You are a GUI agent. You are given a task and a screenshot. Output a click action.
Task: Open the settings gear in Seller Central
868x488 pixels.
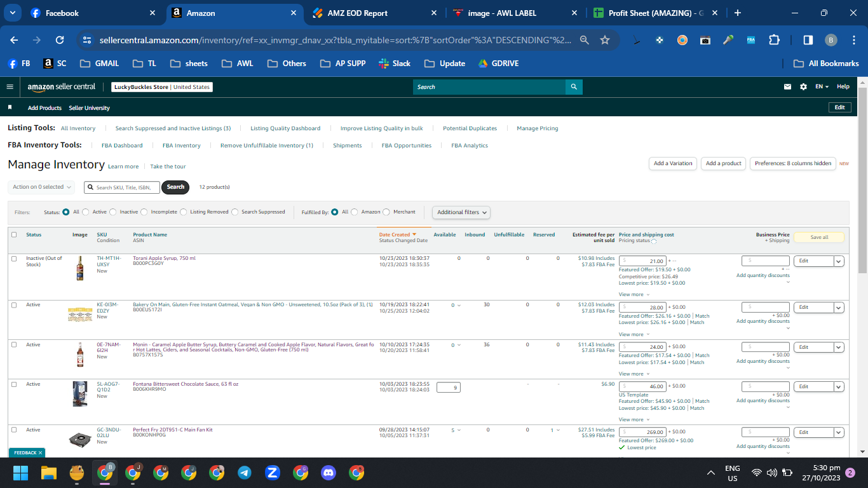(803, 86)
